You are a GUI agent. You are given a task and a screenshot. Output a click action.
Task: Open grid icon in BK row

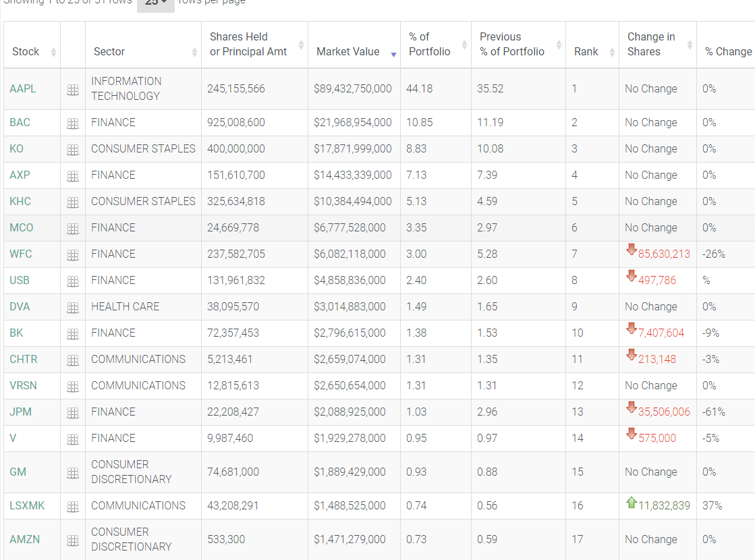(73, 334)
